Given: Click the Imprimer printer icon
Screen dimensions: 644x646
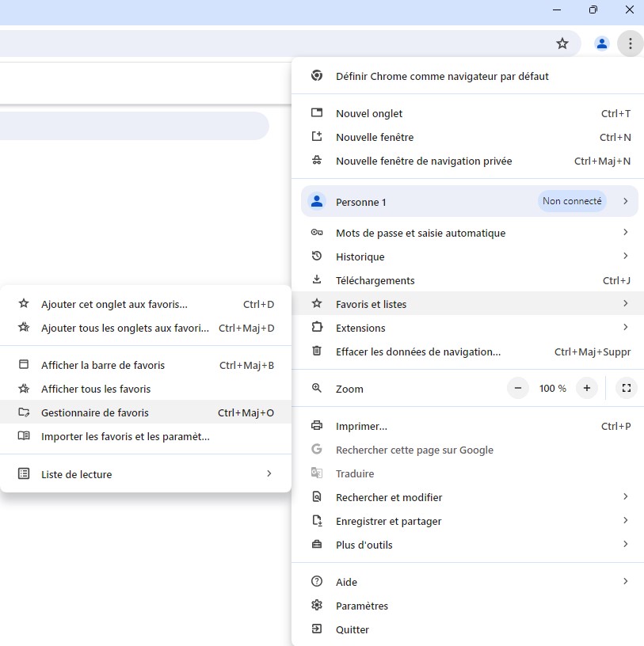Looking at the screenshot, I should point(317,426).
